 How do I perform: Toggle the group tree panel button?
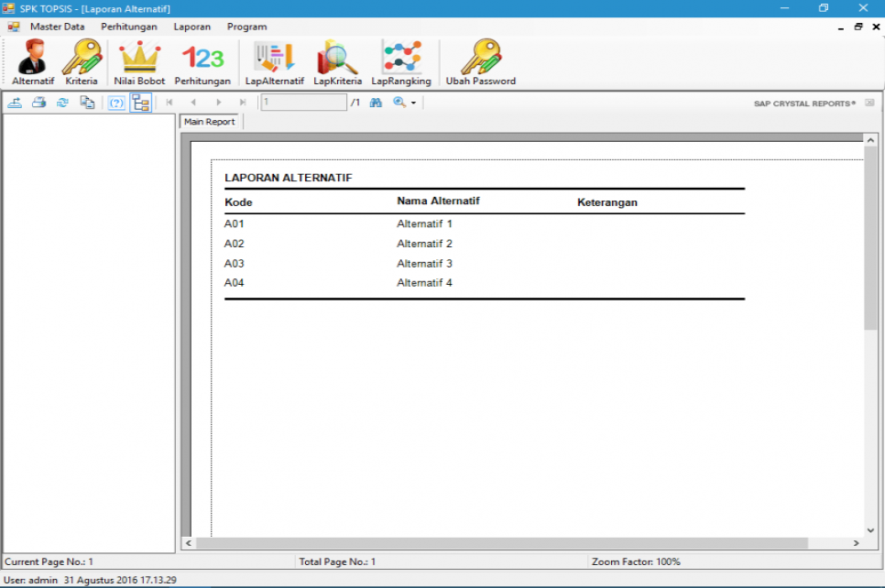[x=140, y=103]
